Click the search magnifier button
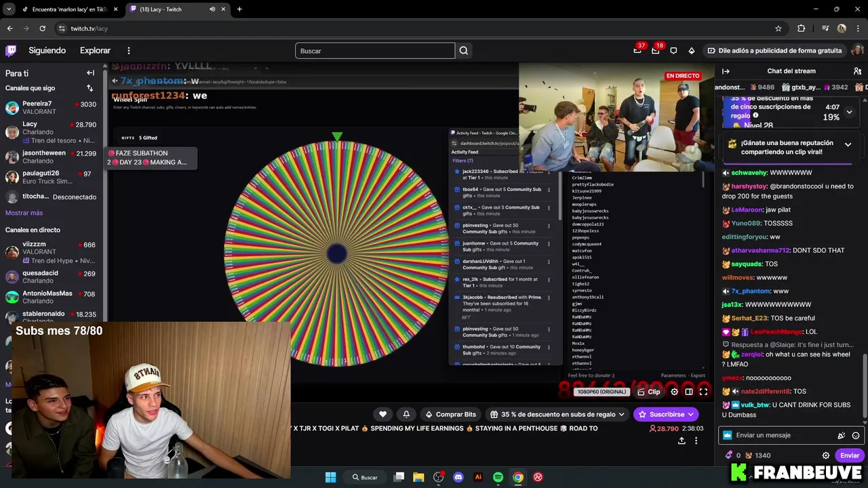868x488 pixels. [x=464, y=51]
